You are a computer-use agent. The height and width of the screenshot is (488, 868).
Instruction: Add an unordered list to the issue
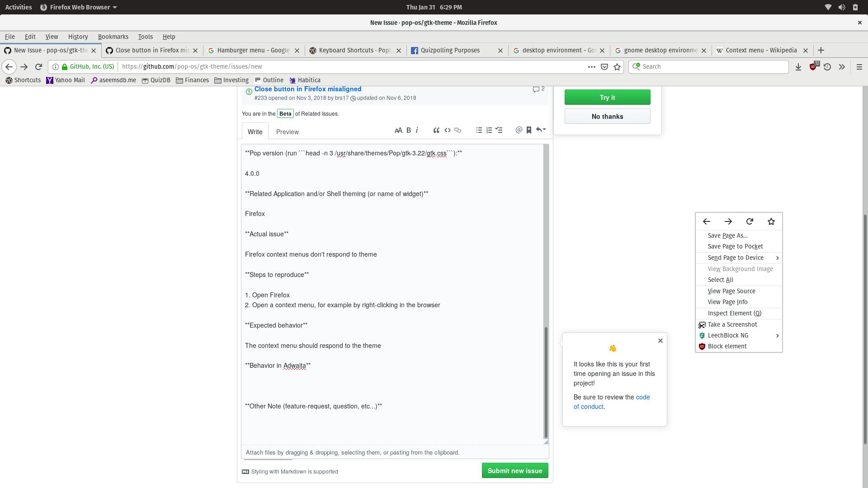pos(479,130)
